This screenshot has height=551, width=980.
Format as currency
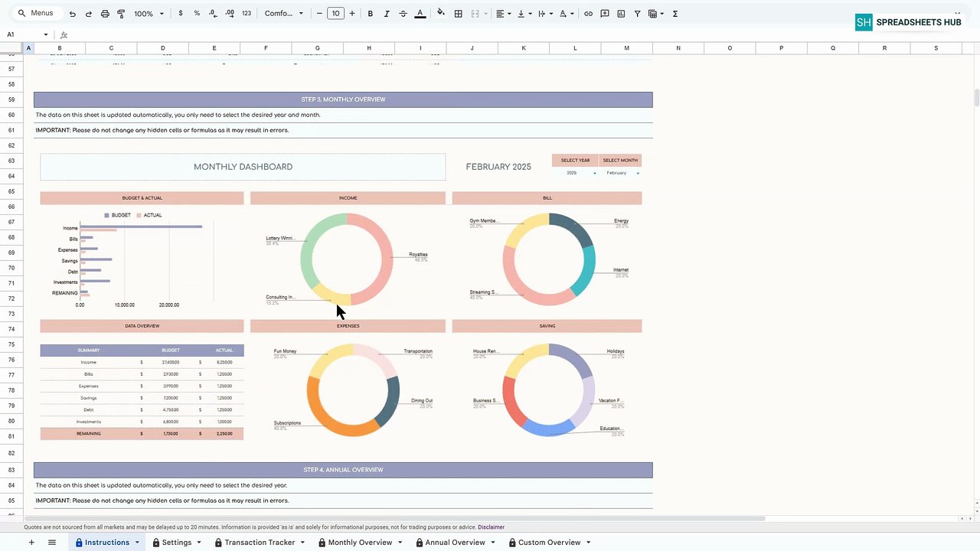click(x=180, y=14)
